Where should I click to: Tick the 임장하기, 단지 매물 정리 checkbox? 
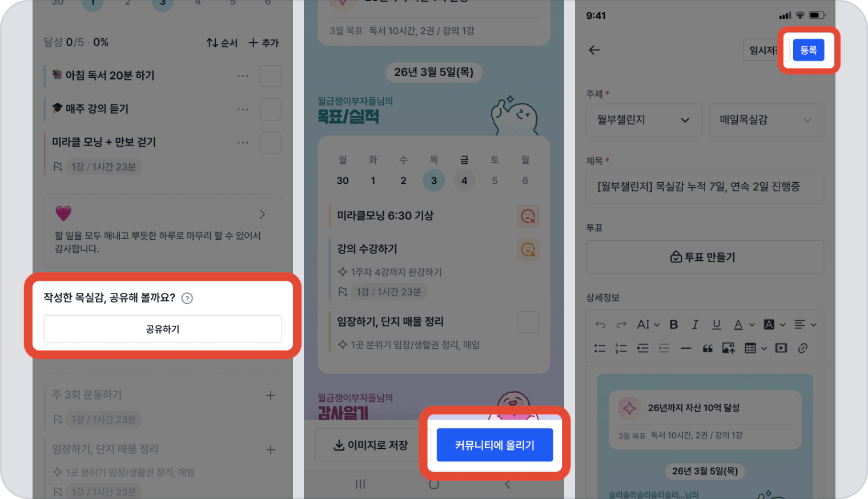(528, 322)
